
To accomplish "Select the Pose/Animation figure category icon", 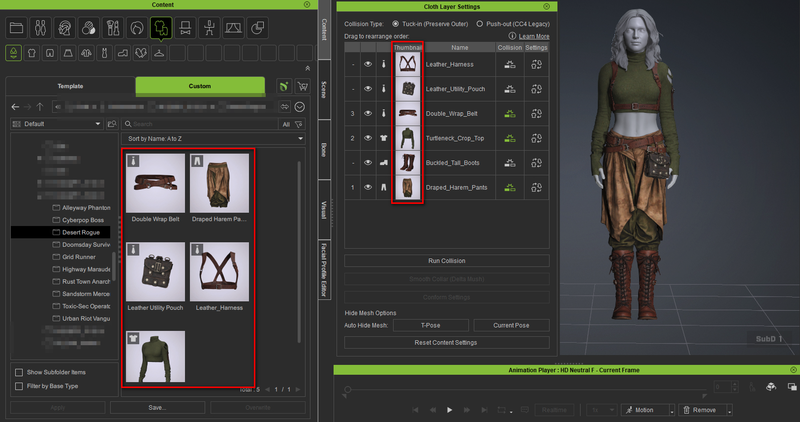I will pos(209,28).
